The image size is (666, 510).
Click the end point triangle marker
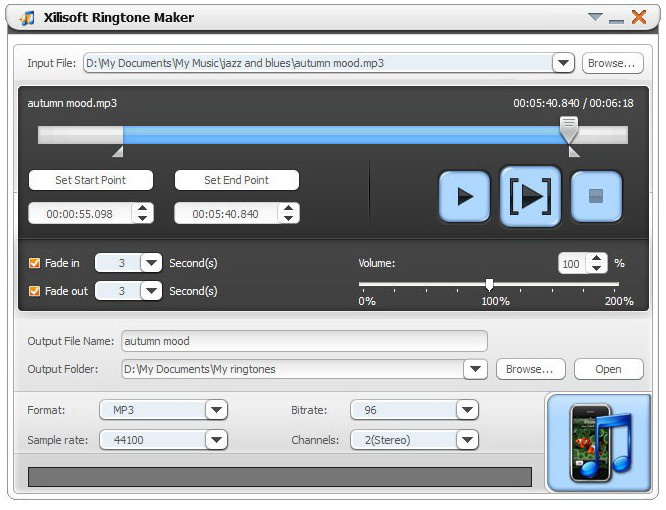pos(574,152)
